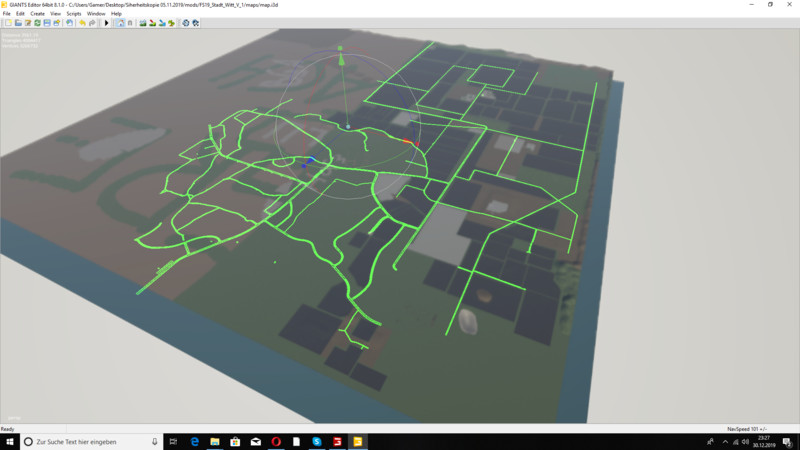This screenshot has width=800, height=450.
Task: Click the Open file folder toolbar icon
Action: (x=18, y=22)
